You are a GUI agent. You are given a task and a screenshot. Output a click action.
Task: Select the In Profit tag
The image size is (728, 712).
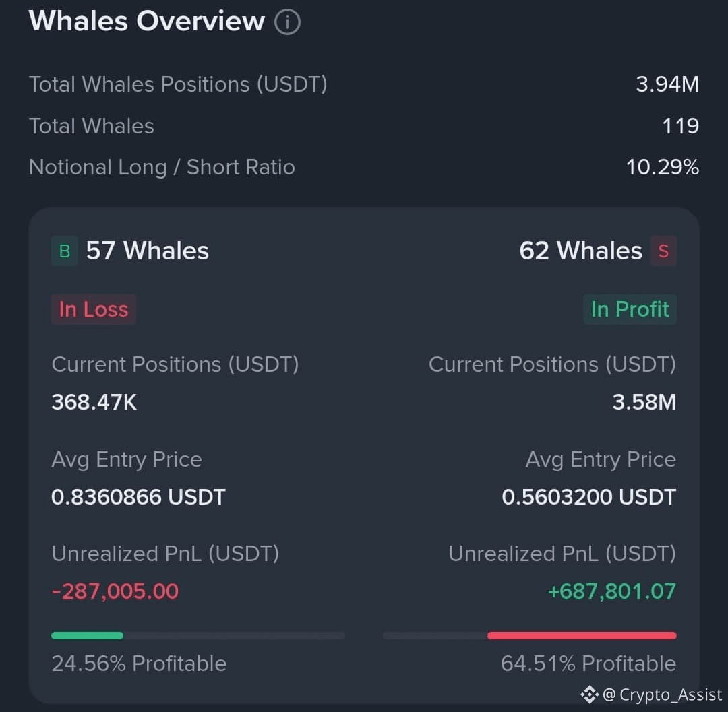630,309
